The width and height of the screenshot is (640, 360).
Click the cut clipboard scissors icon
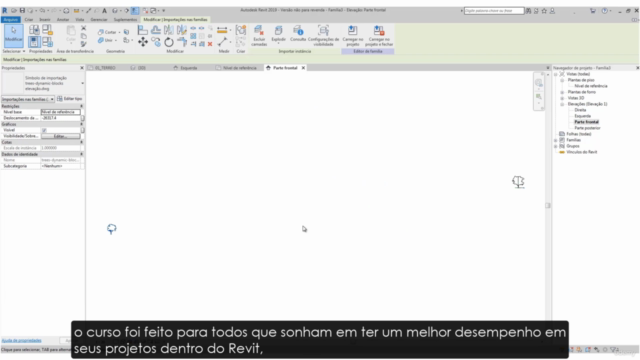click(83, 28)
